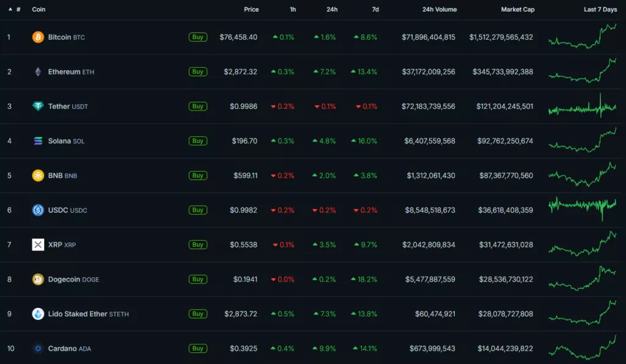
Task: Click the Last 7 Days column header
Action: [x=600, y=9]
